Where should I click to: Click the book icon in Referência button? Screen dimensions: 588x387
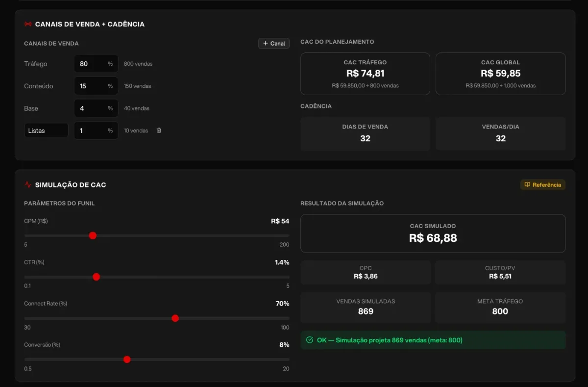527,185
